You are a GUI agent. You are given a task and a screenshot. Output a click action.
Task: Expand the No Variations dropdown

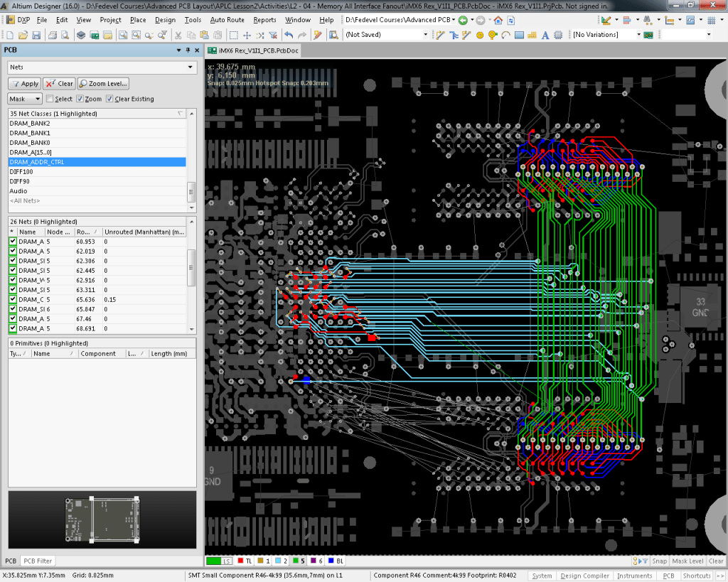pos(638,34)
